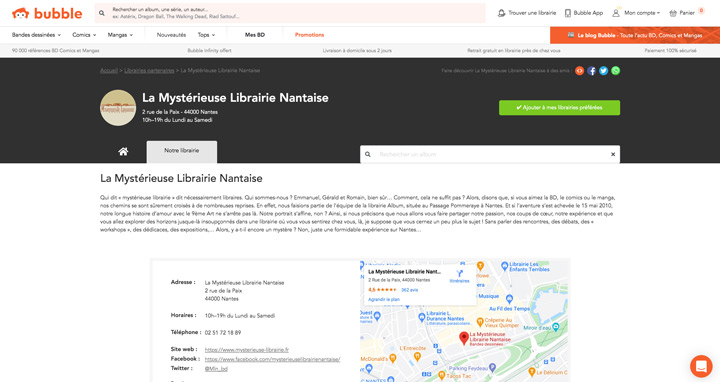Click the Crêperie Au Vieux Quimper marker
The height and width of the screenshot is (382, 720).
point(480,322)
